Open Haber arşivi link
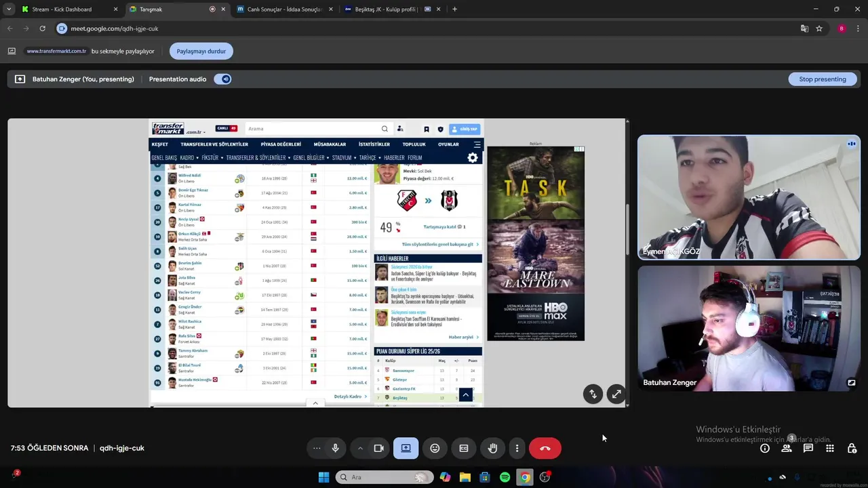The height and width of the screenshot is (488, 868). (x=463, y=337)
